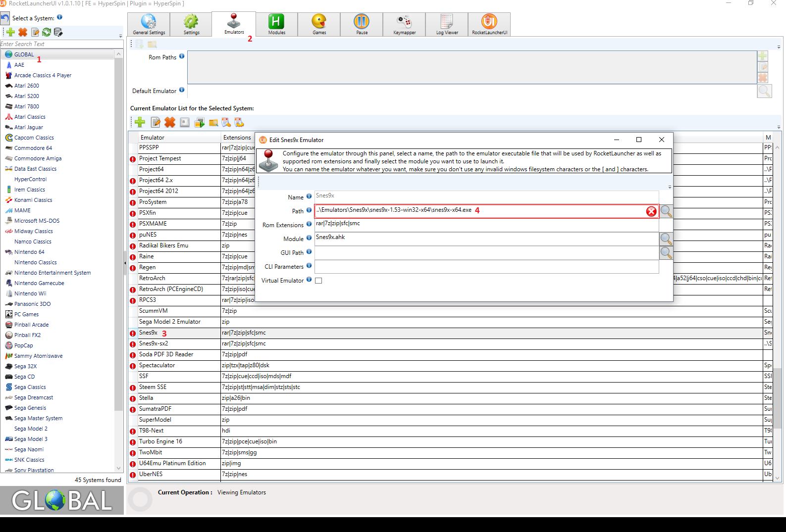This screenshot has height=532, width=786.
Task: Click info icon next to Select a System
Action: click(59, 17)
